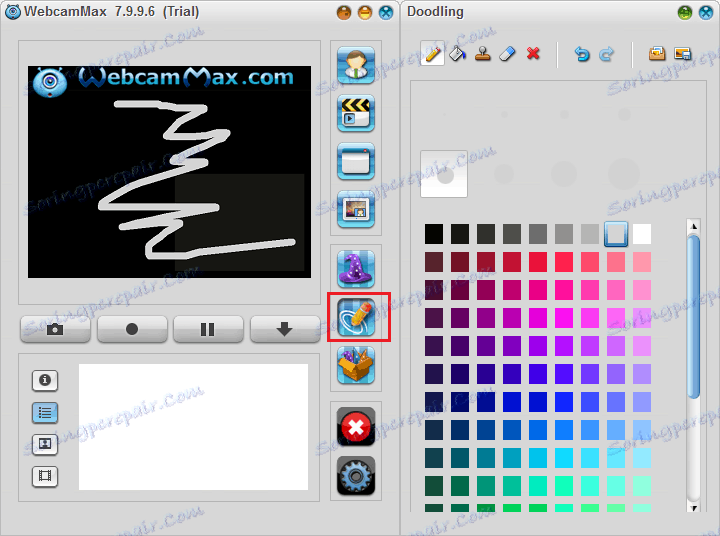
Task: Open the load doodle image icon
Action: point(657,54)
